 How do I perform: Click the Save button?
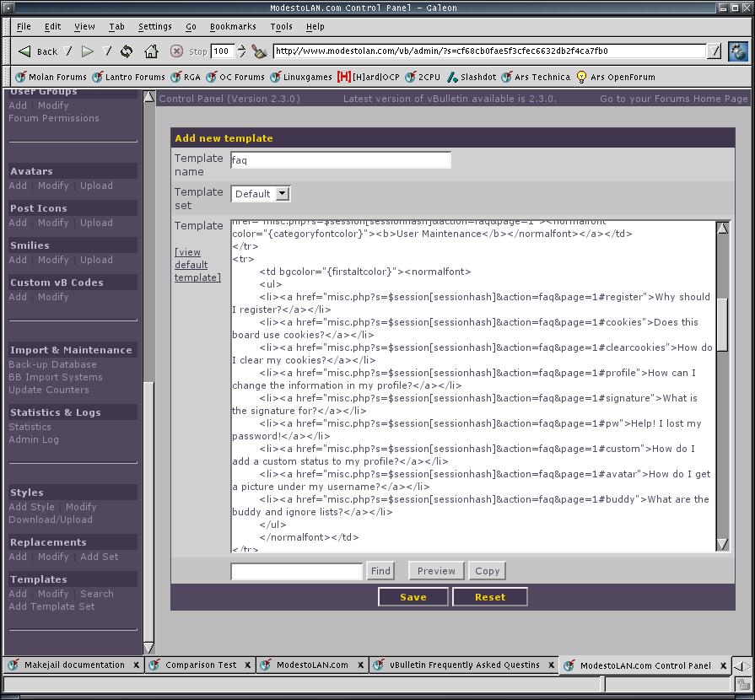413,597
